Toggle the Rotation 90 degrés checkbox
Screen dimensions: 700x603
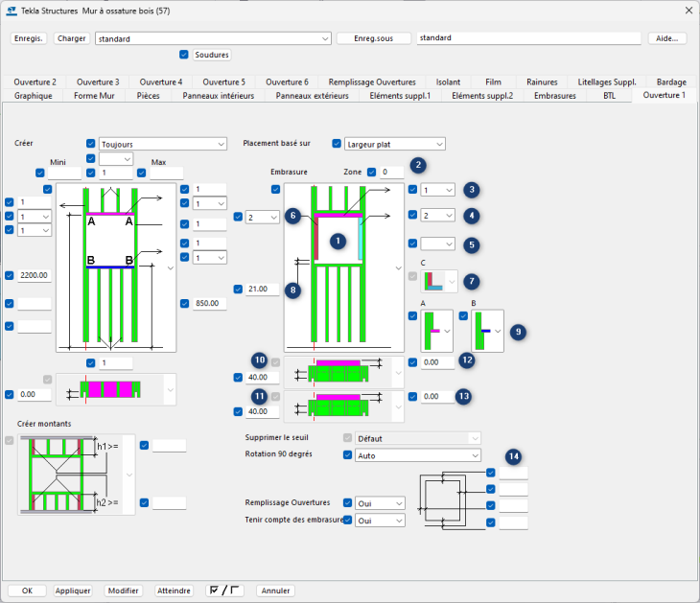pyautogui.click(x=349, y=455)
